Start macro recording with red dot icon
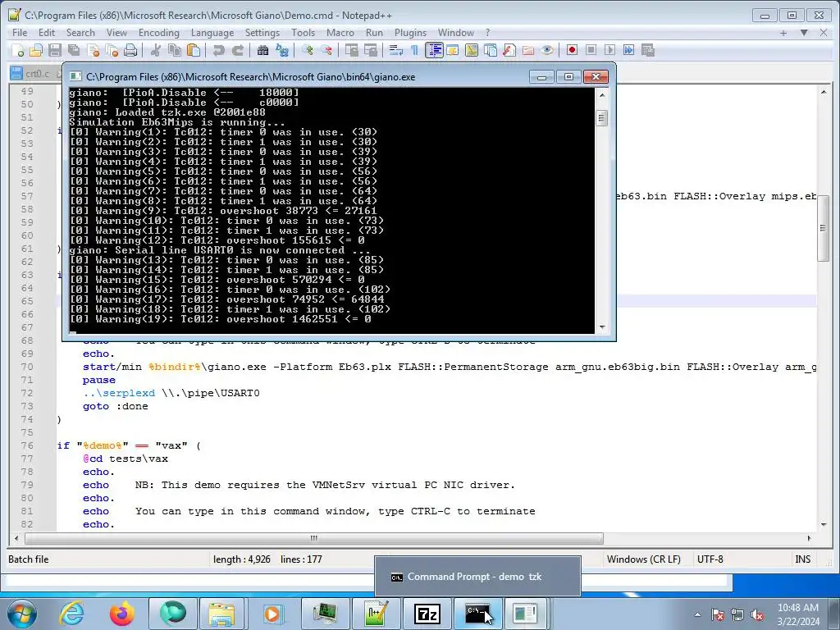Image resolution: width=840 pixels, height=630 pixels. (572, 50)
